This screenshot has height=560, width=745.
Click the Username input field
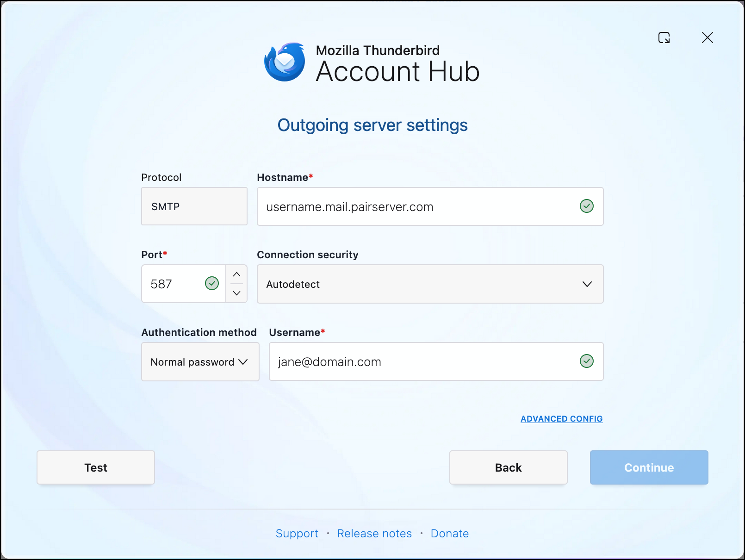436,361
